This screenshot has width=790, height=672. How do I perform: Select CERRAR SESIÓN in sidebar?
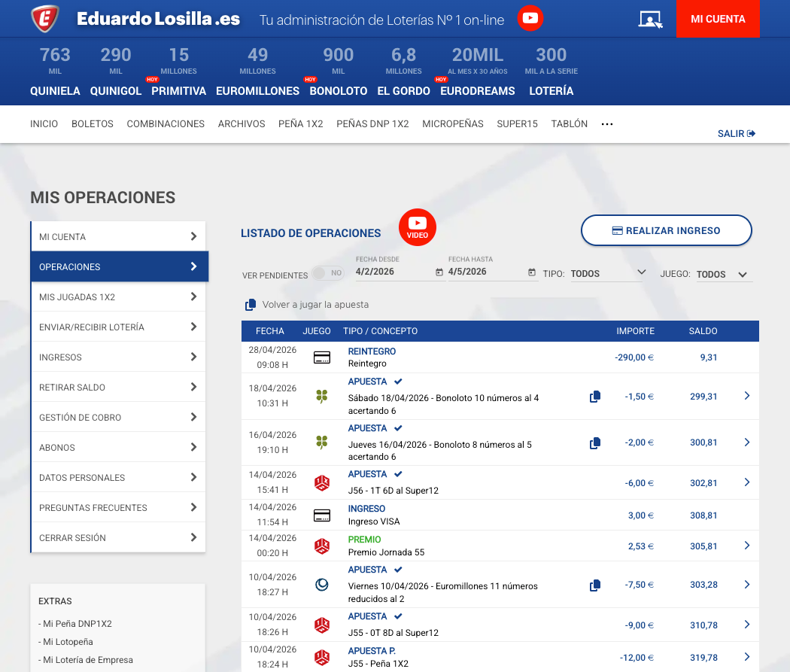[x=118, y=538]
